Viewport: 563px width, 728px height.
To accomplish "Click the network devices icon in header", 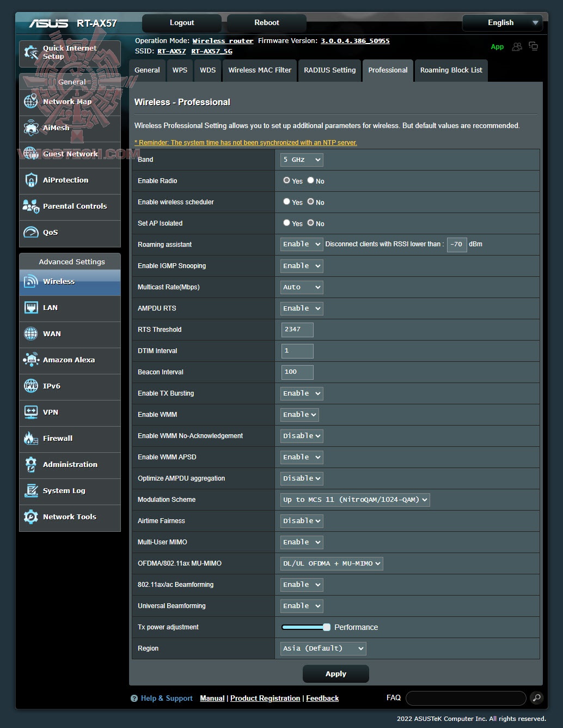I will [534, 46].
